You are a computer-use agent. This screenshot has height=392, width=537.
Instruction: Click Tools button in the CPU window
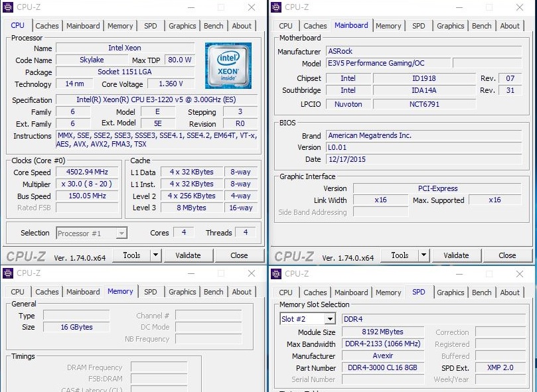131,255
